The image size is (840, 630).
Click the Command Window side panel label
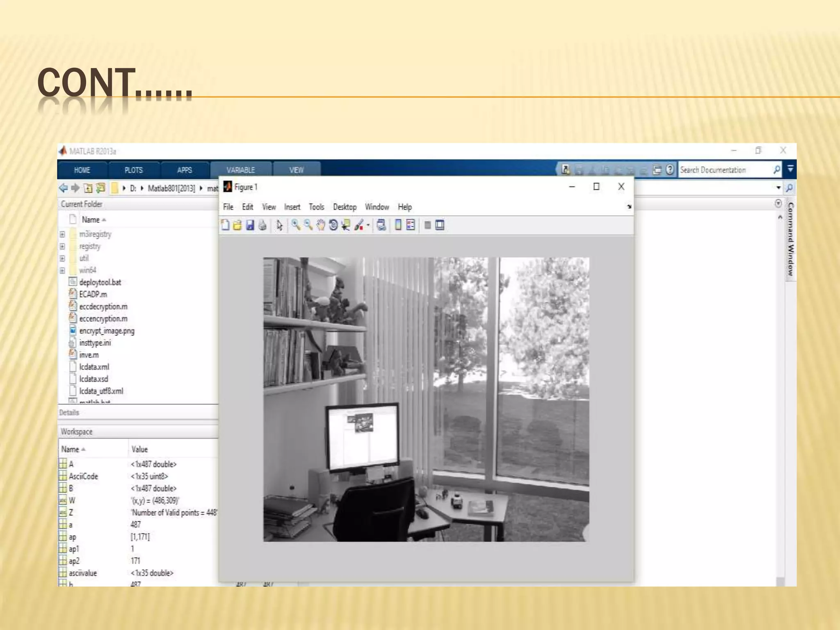[791, 240]
